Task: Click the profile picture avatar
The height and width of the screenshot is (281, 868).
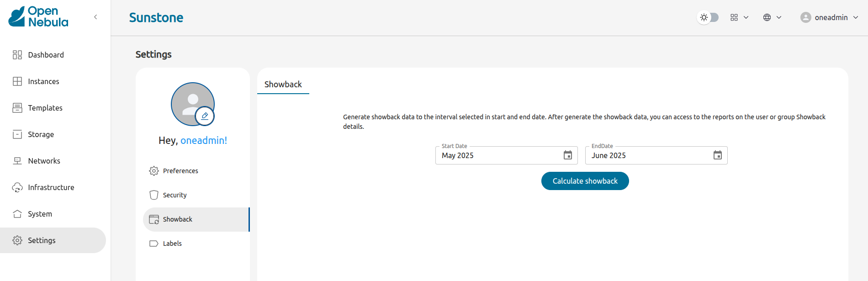Action: (x=193, y=104)
